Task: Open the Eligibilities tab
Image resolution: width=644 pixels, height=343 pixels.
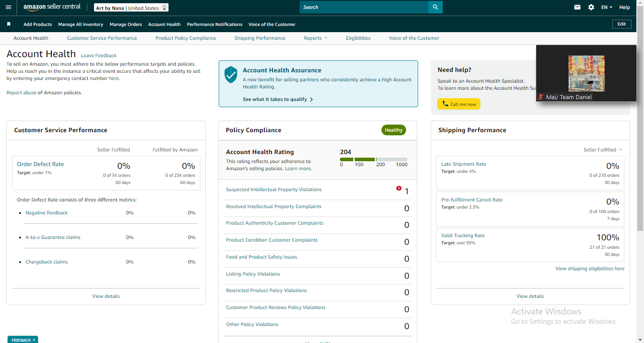Action: tap(358, 38)
